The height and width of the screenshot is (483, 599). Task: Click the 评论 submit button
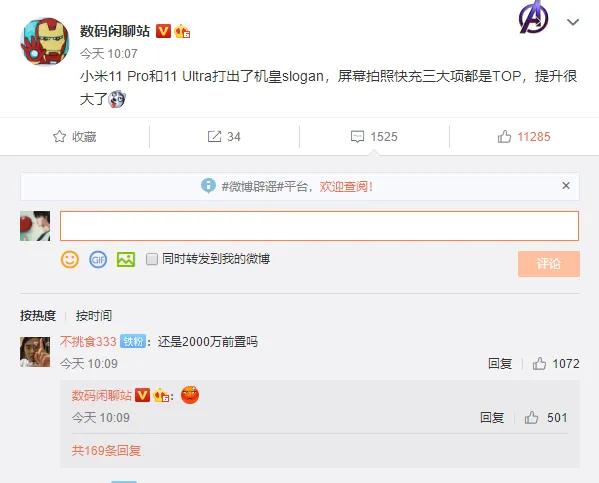tap(549, 264)
